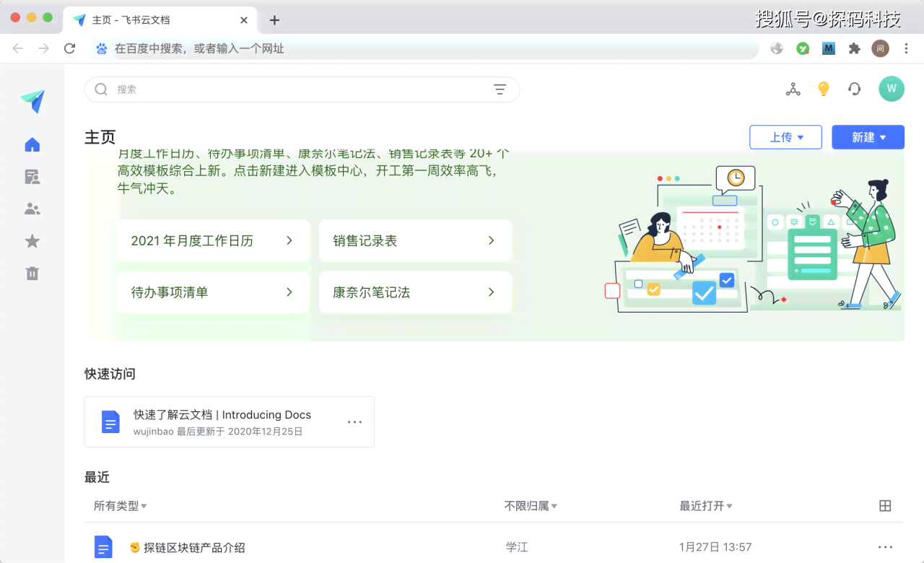
Task: Open the grid view switch icon near 最近
Action: coord(885,506)
